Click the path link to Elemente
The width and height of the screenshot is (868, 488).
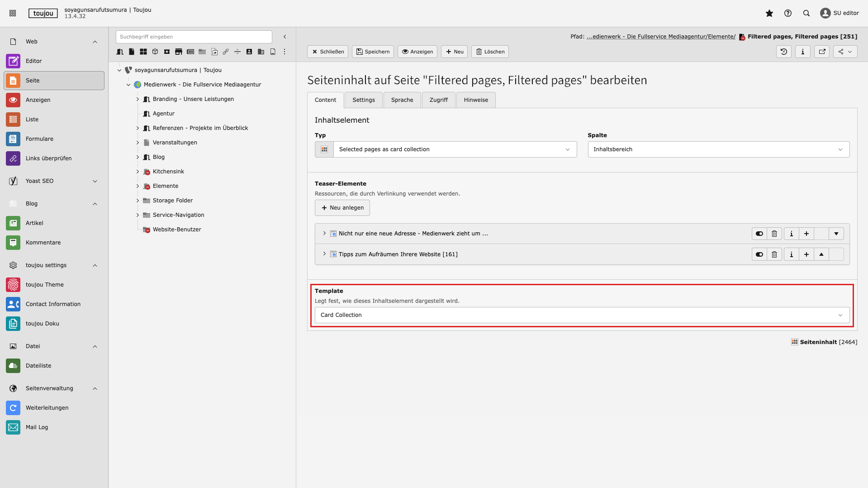[x=661, y=37]
